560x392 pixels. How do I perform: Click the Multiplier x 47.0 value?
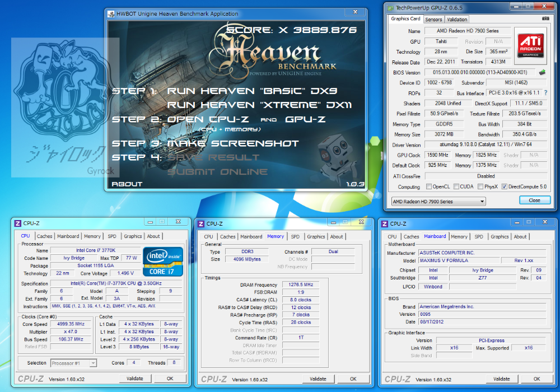[71, 332]
